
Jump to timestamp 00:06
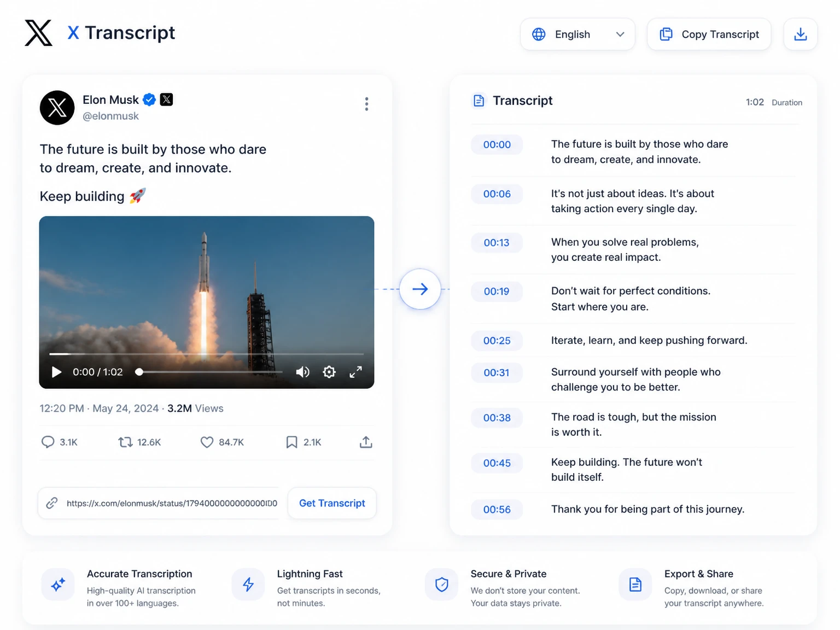coord(497,194)
